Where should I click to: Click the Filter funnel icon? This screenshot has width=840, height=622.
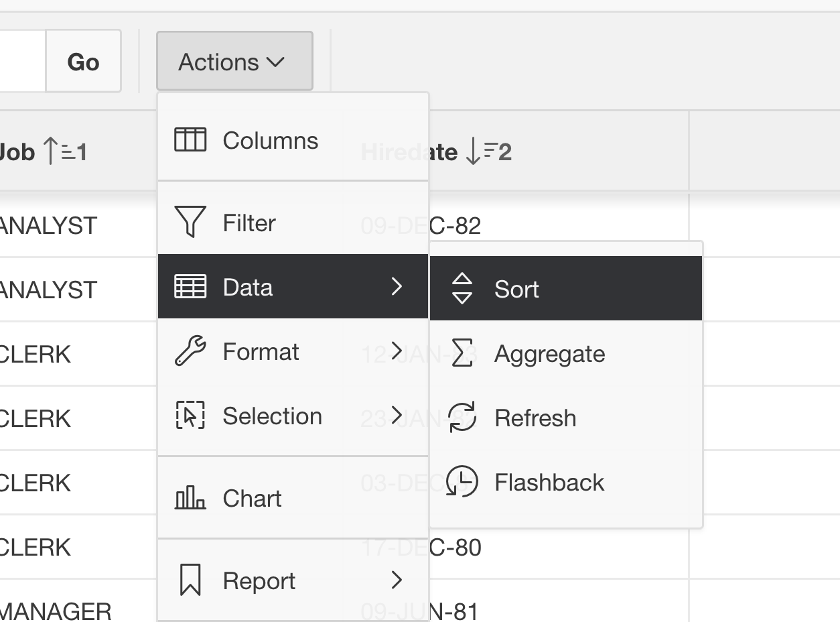pos(190,222)
